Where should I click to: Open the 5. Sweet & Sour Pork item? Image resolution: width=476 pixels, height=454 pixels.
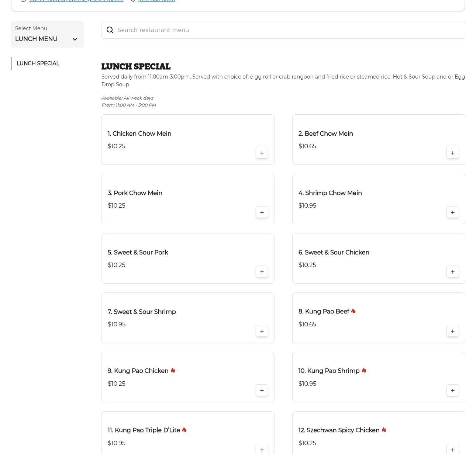(x=188, y=259)
